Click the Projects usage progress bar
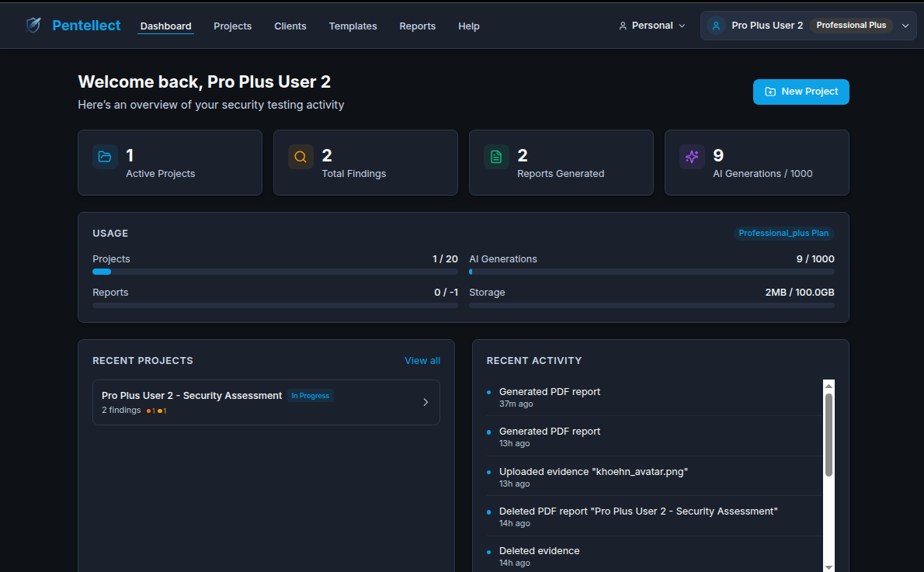The image size is (924, 572). (x=275, y=272)
